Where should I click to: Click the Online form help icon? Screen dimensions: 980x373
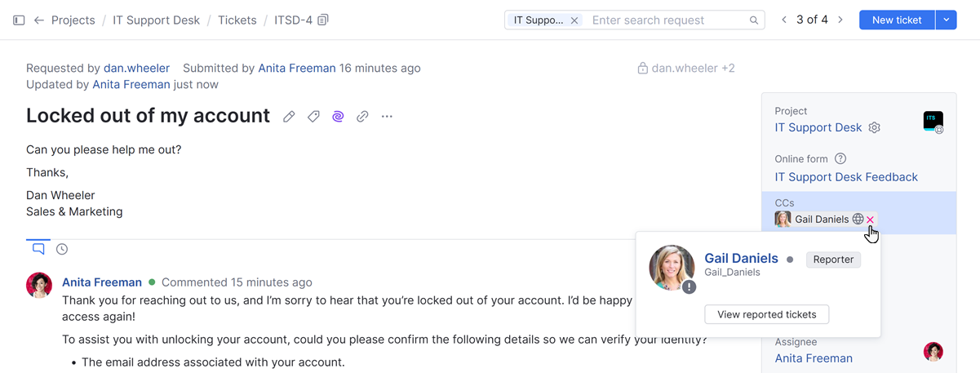coord(840,159)
